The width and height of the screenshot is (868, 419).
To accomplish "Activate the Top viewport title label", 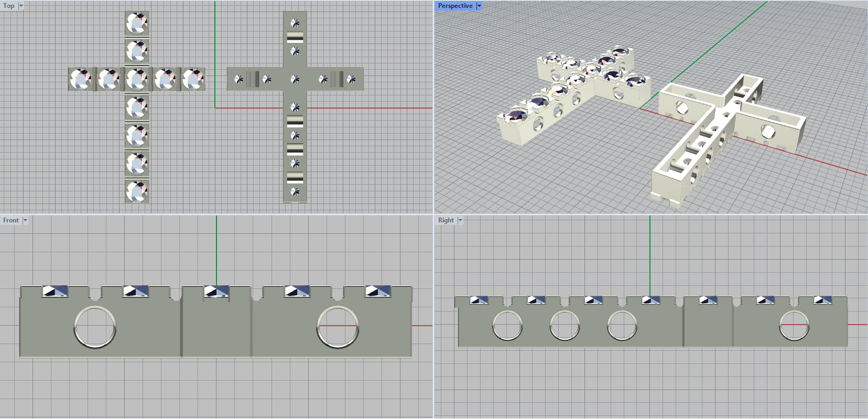I will click(9, 6).
